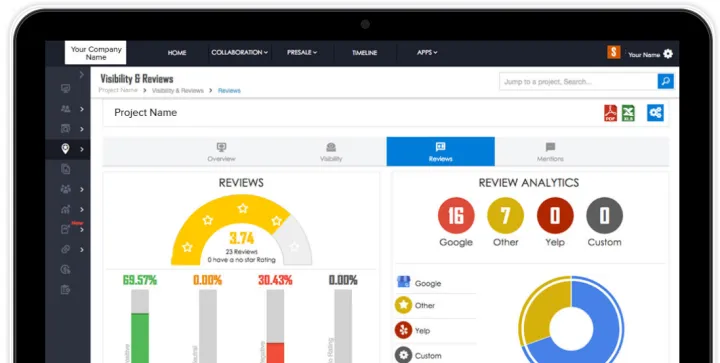Image resolution: width=720 pixels, height=363 pixels.
Task: Click the Your Name account label
Action: [644, 55]
